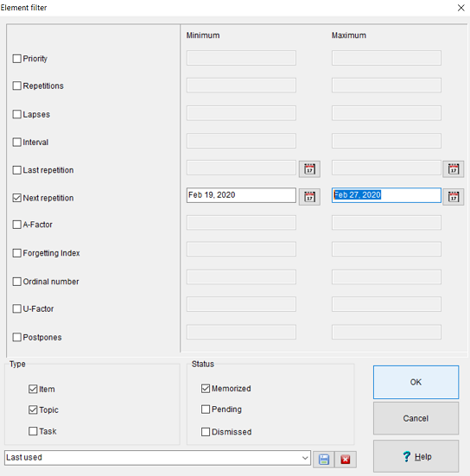Cancel the element filter dialog
This screenshot has height=476, width=470.
pos(416,418)
